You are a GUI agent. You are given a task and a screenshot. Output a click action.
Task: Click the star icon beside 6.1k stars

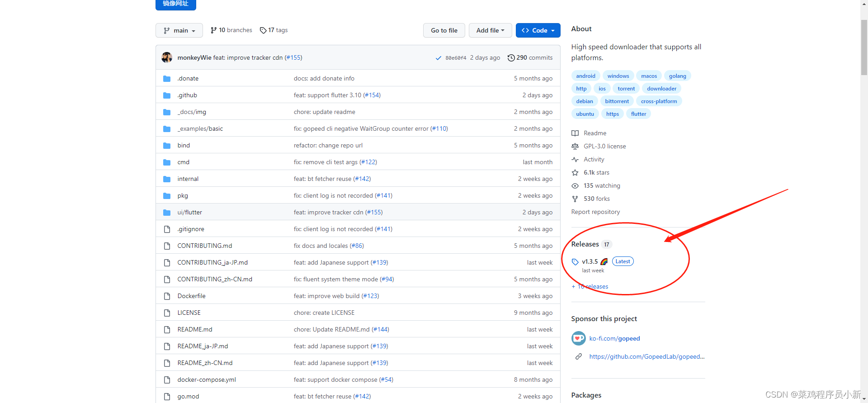point(575,173)
